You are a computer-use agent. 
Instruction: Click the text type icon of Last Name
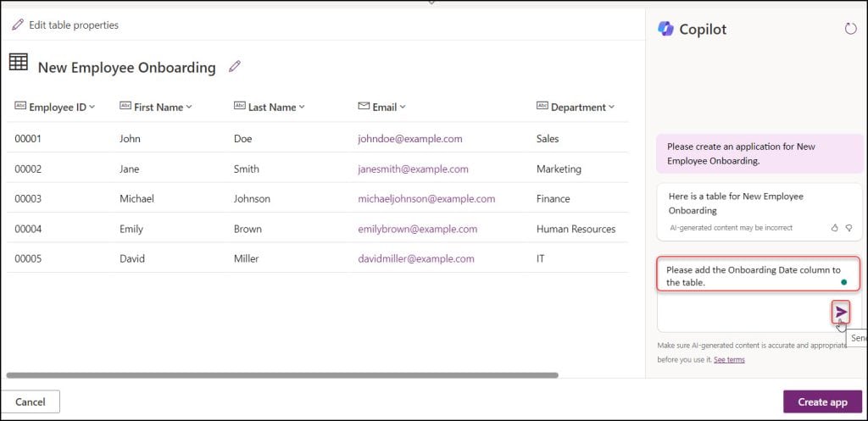click(x=240, y=106)
